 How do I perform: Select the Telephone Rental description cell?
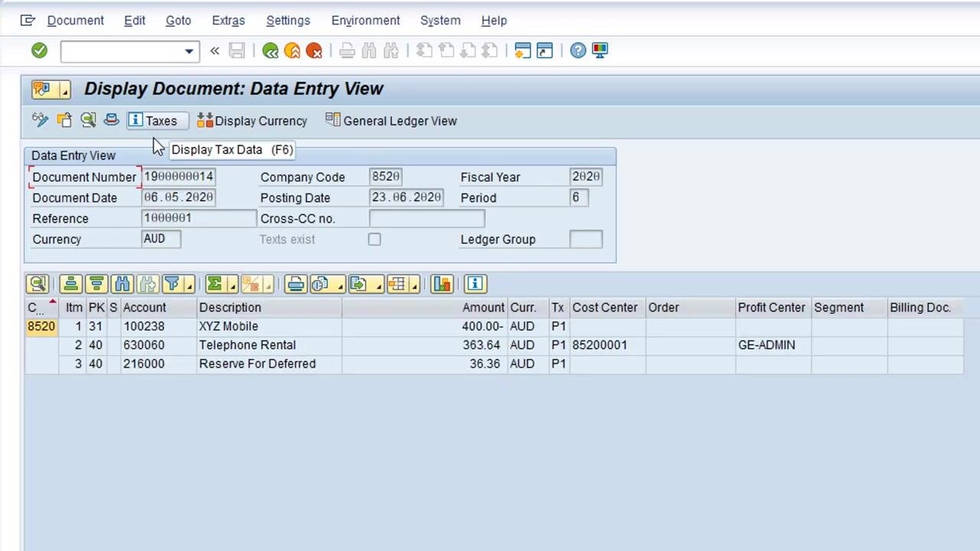point(269,345)
